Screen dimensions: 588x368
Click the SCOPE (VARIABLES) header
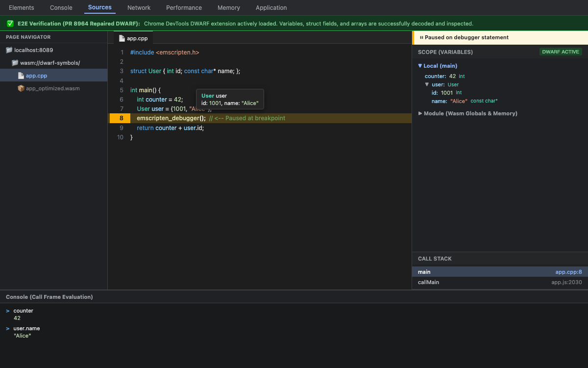[x=445, y=52]
